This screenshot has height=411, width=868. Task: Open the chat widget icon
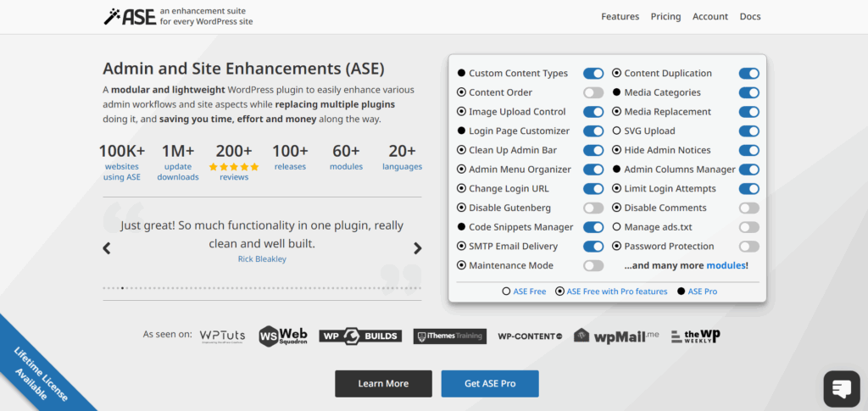click(x=842, y=389)
